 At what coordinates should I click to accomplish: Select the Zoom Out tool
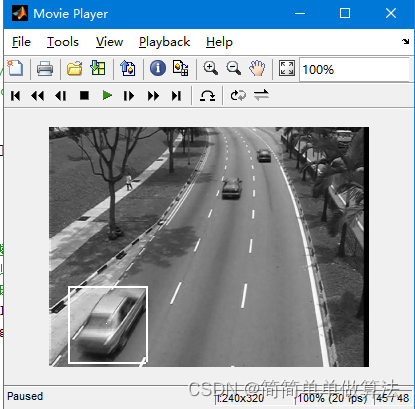234,68
